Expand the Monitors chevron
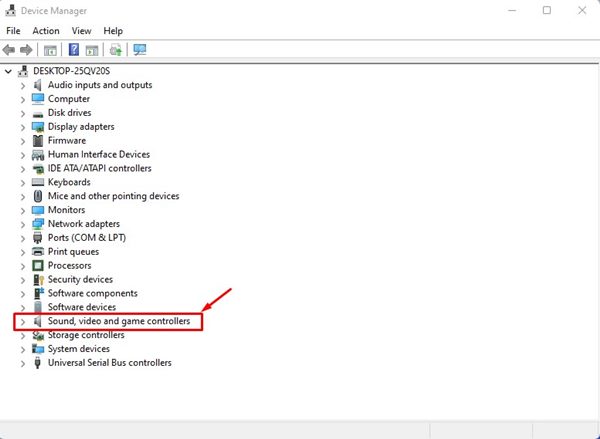 pos(23,211)
